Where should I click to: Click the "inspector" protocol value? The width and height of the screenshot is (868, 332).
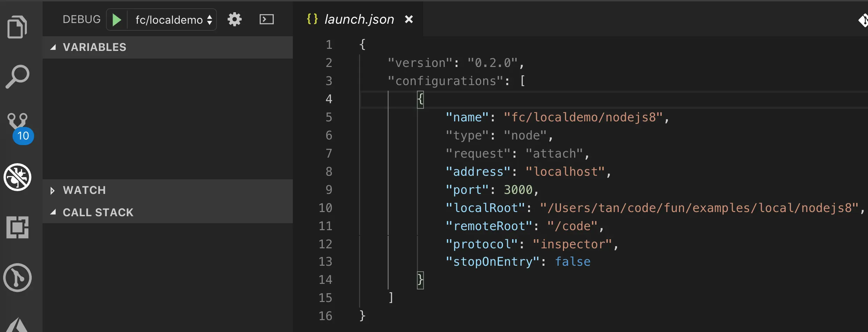pos(572,244)
